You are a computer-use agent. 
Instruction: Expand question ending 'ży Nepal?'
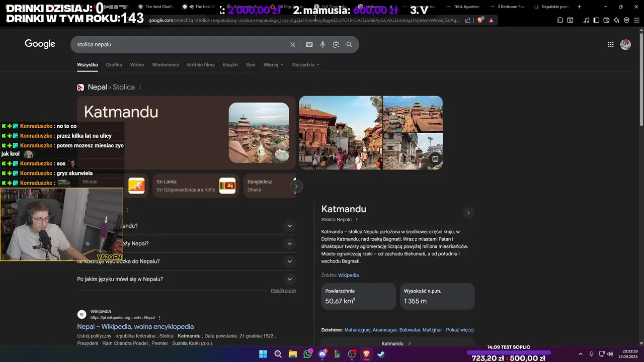[x=289, y=244]
